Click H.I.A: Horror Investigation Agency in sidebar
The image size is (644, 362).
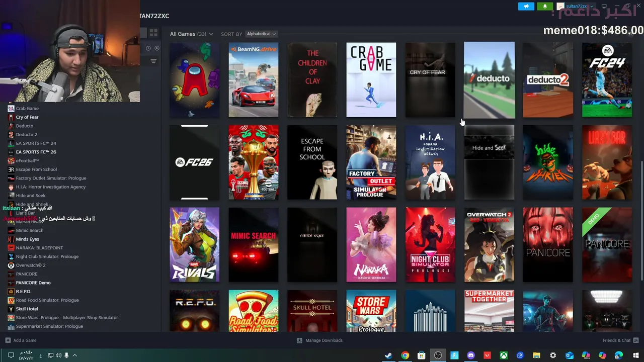pyautogui.click(x=51, y=187)
